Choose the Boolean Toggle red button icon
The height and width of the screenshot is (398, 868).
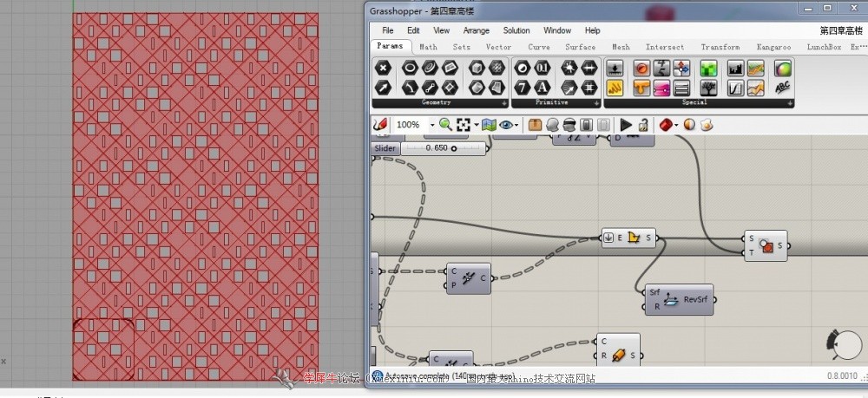(641, 69)
